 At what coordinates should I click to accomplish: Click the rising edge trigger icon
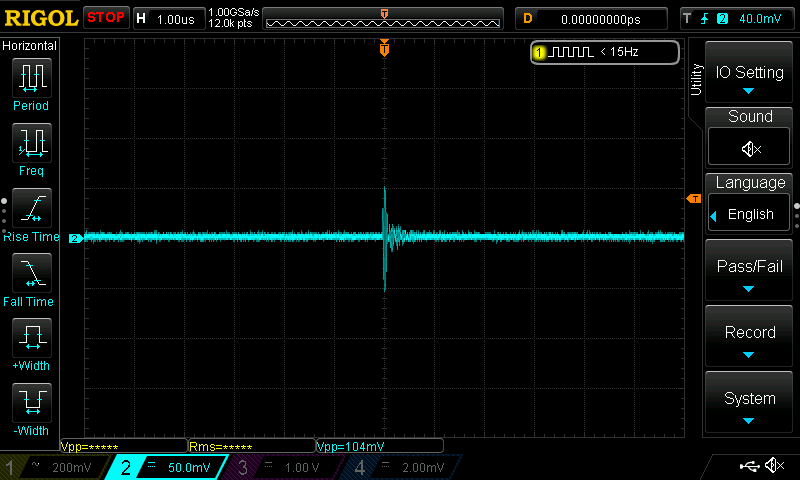coord(704,19)
